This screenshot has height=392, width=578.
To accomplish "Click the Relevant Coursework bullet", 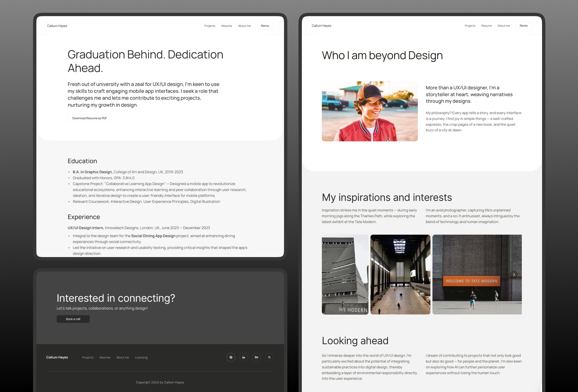I will [x=146, y=202].
